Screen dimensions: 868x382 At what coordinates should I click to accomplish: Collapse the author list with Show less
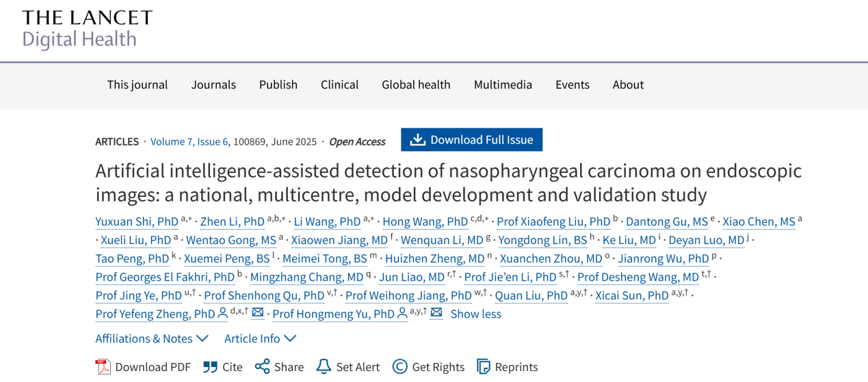pos(475,314)
